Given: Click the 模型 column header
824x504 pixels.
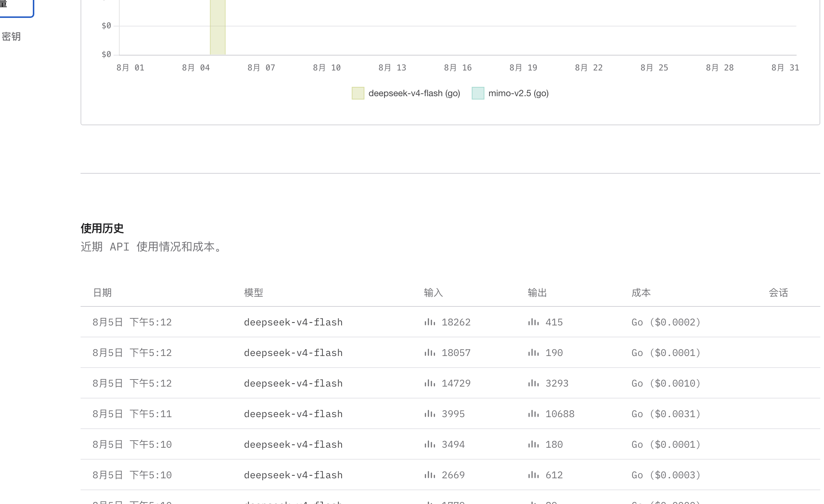Looking at the screenshot, I should [x=254, y=293].
